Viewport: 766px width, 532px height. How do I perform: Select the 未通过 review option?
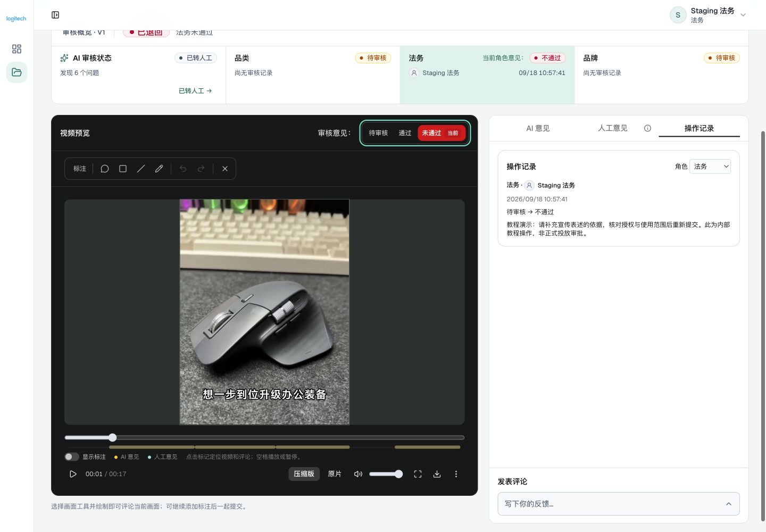pyautogui.click(x=441, y=133)
